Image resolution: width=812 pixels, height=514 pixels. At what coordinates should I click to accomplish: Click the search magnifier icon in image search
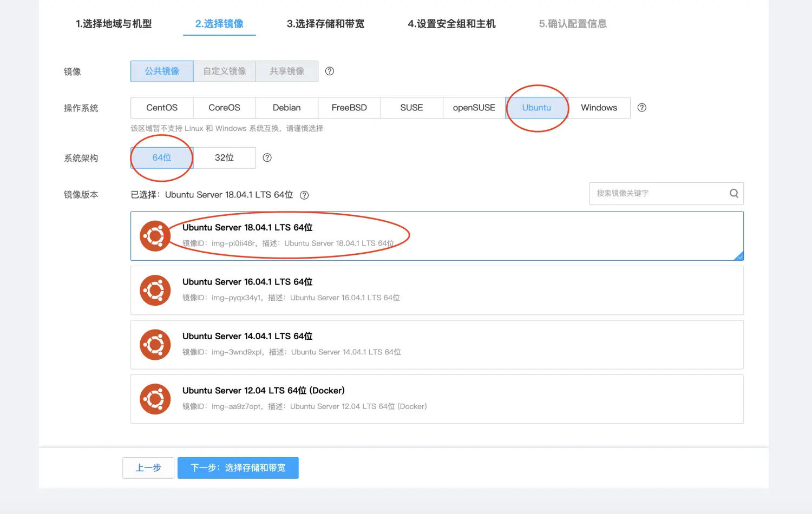click(x=734, y=194)
